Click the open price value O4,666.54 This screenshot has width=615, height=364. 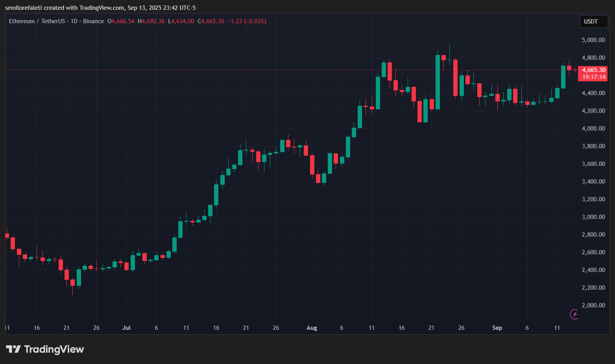pos(121,21)
